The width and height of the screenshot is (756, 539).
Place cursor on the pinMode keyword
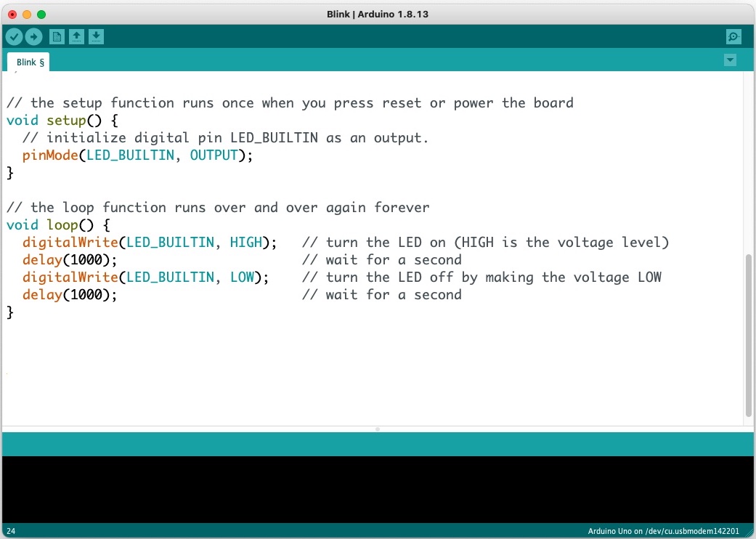pyautogui.click(x=50, y=155)
